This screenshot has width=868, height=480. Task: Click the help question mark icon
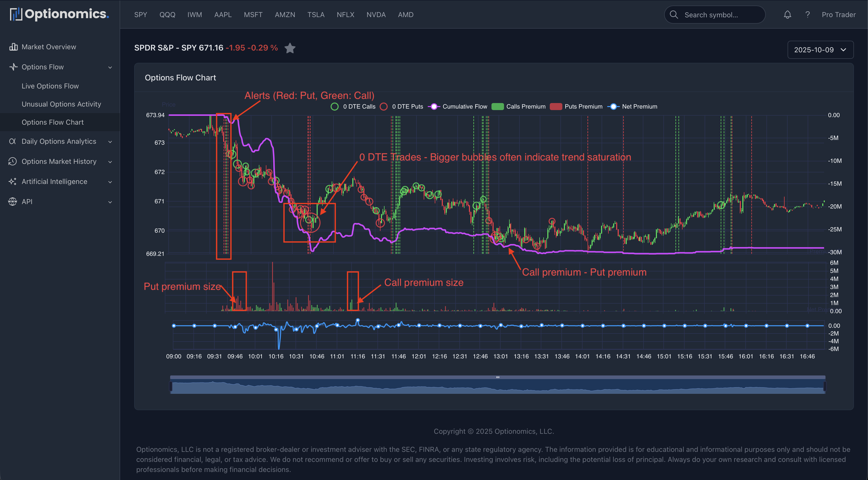[807, 15]
